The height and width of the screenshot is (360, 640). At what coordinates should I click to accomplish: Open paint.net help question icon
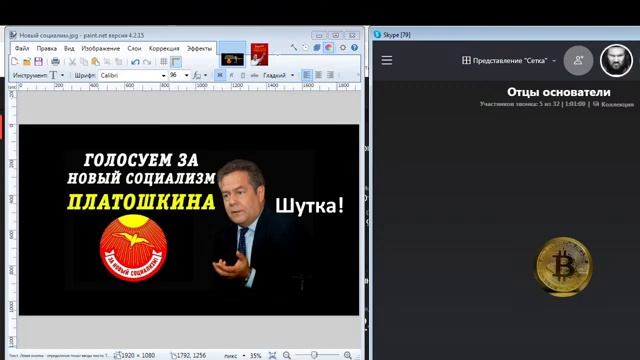click(x=354, y=47)
